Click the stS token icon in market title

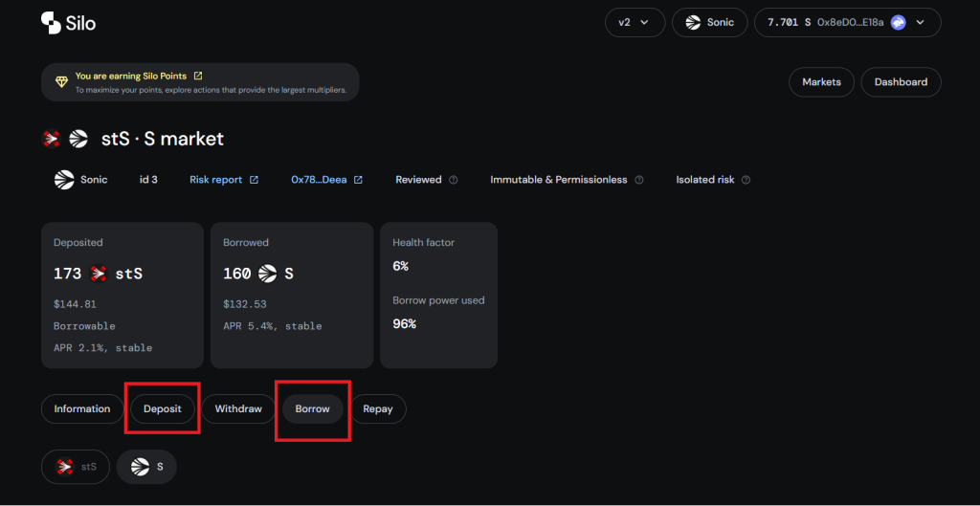pos(52,138)
